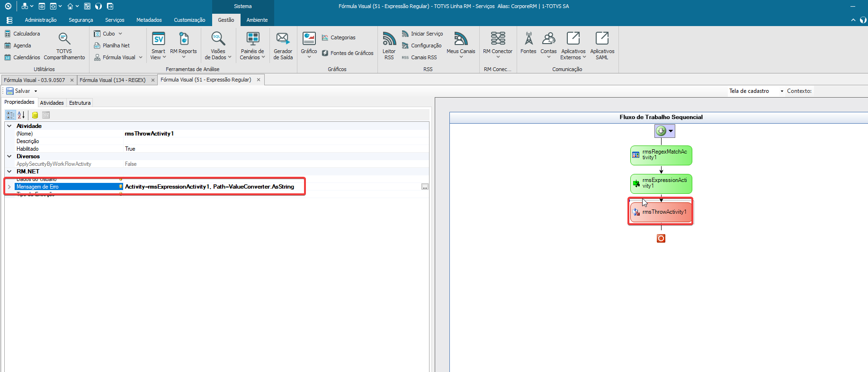The width and height of the screenshot is (868, 372).
Task: Open the Serviços ribbon tab
Action: 115,20
